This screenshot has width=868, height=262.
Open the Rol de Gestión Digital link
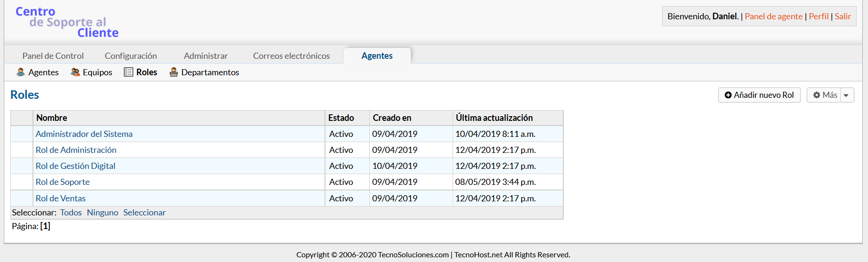click(75, 166)
